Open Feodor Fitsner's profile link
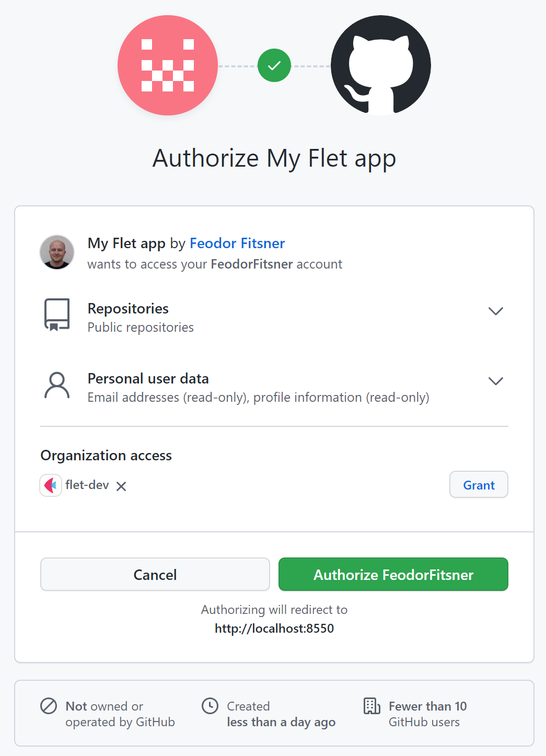The width and height of the screenshot is (546, 756). (x=237, y=243)
